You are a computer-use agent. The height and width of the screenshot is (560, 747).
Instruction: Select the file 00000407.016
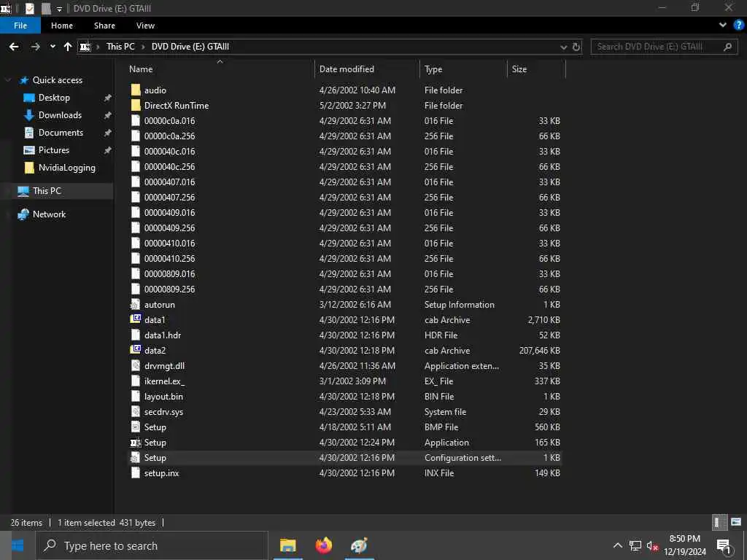[x=169, y=182]
